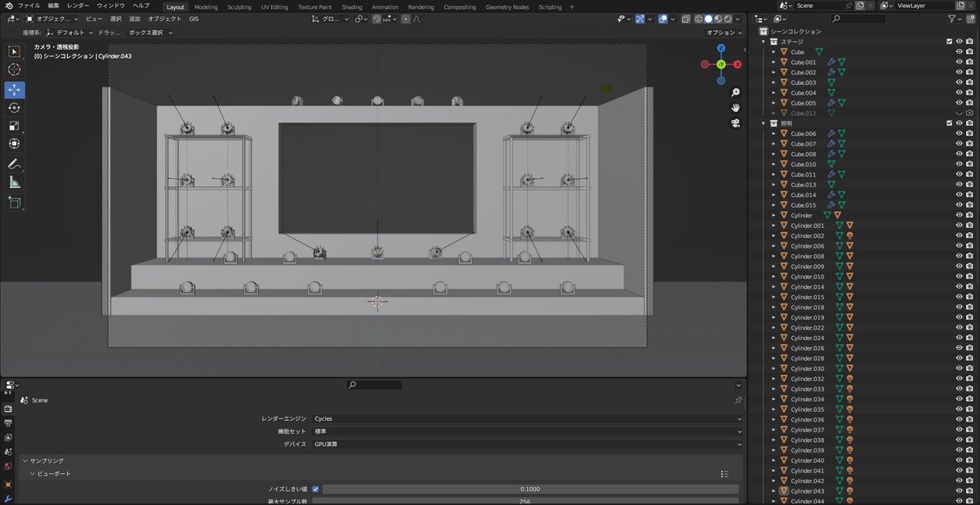Open レンダーエンジン Cycles dropdown
The height and width of the screenshot is (505, 980).
click(528, 418)
